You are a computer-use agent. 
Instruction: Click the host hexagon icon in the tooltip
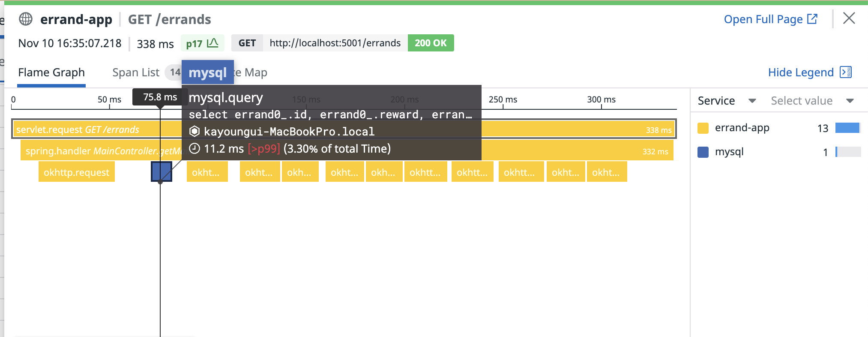point(195,131)
